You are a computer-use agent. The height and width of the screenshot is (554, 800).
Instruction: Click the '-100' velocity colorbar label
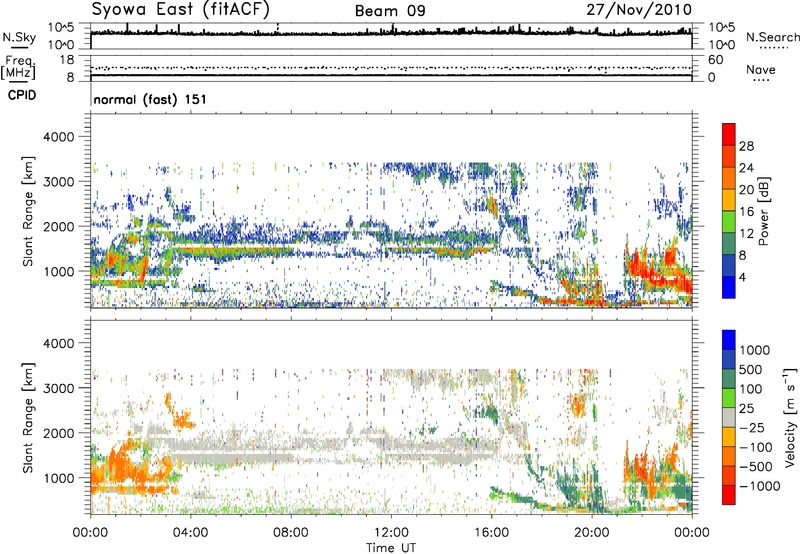(756, 447)
